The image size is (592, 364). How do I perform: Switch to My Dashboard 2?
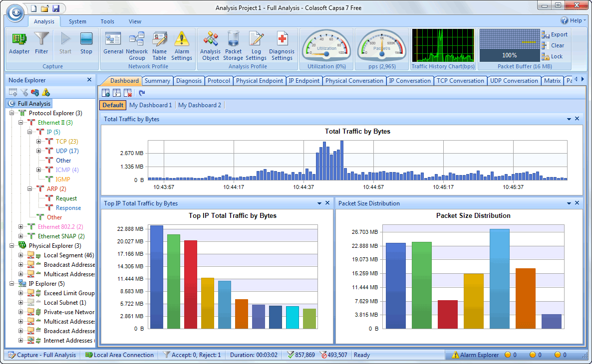200,105
